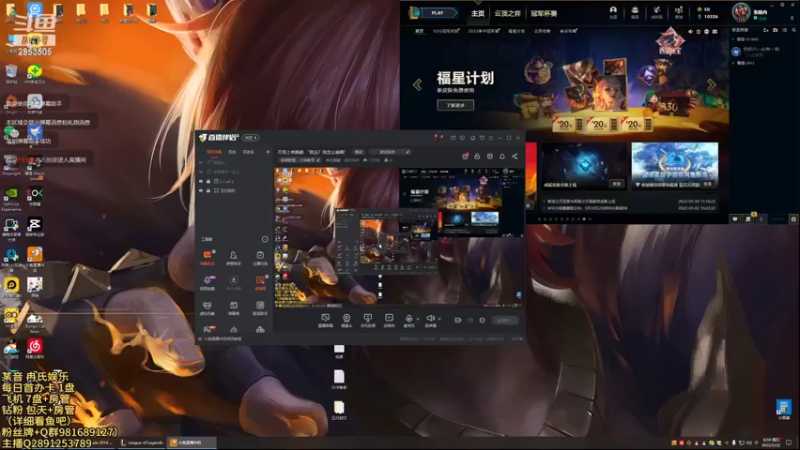
Task: Open the red NetEase Cloud Music desktop icon
Action: click(x=35, y=348)
